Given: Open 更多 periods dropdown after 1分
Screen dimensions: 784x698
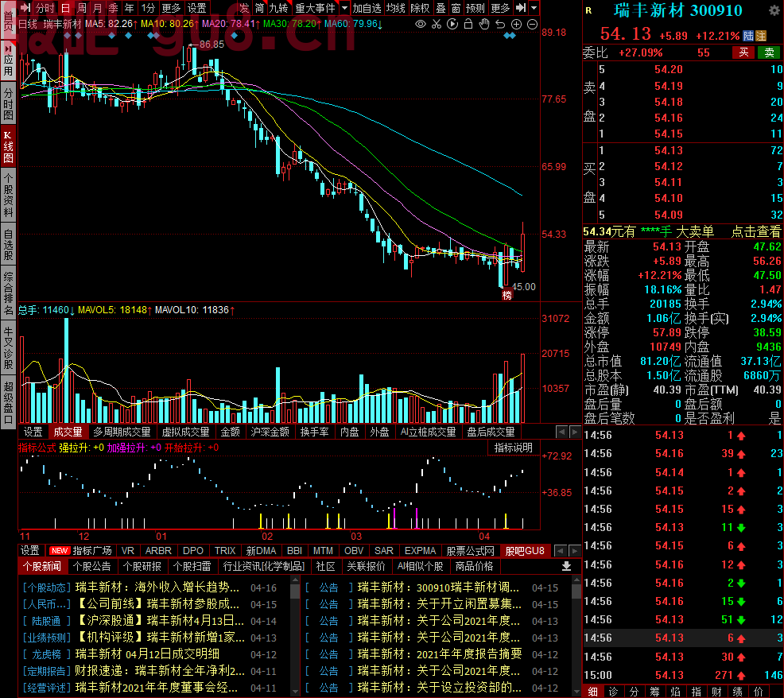Looking at the screenshot, I should point(171,7).
